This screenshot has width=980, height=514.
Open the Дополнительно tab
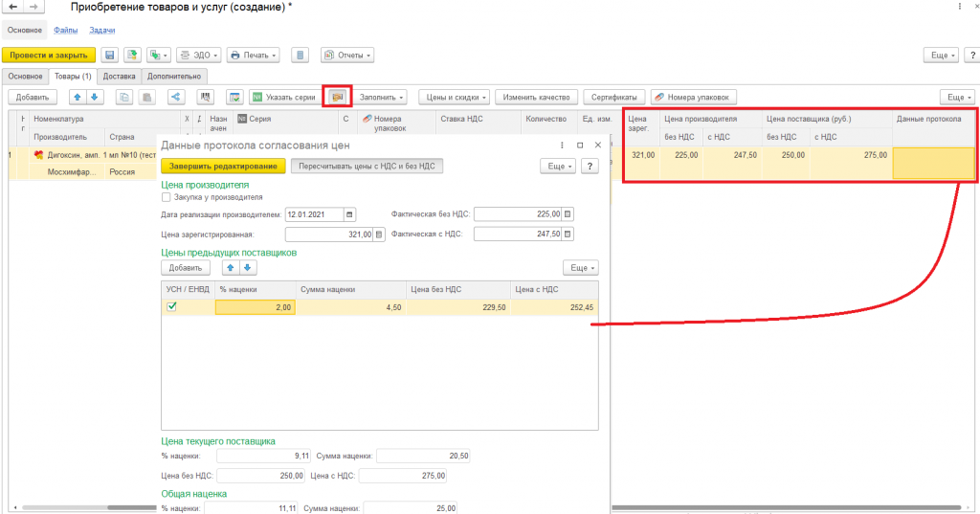tap(174, 77)
